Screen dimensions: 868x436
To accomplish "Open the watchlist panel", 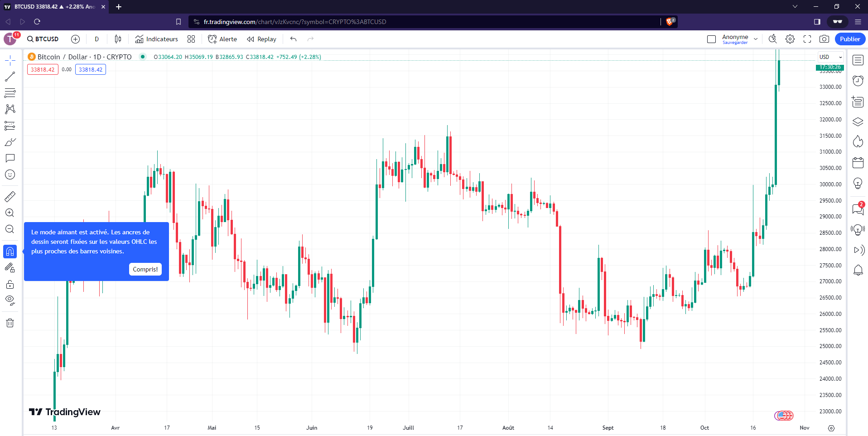I will (858, 60).
